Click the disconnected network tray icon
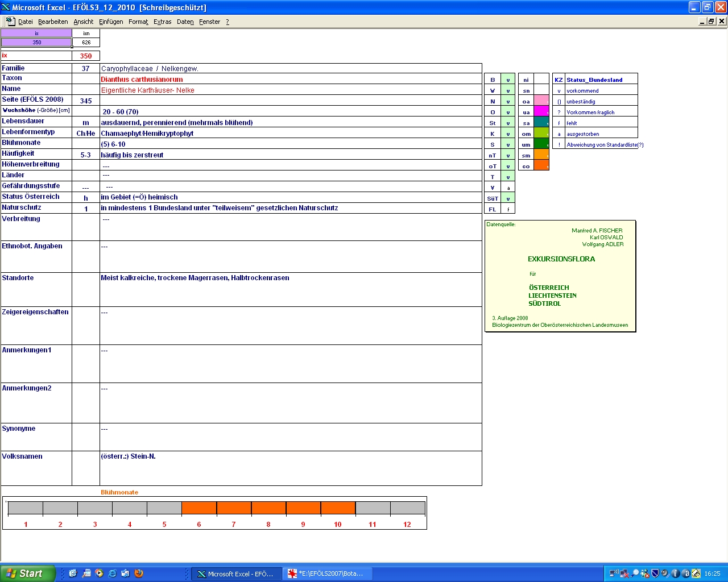This screenshot has width=728, height=582. pyautogui.click(x=624, y=573)
